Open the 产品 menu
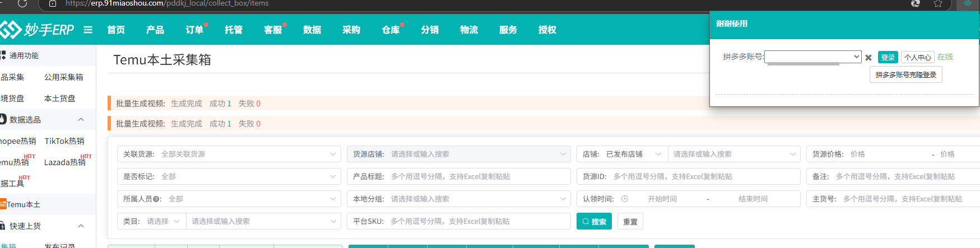Screen dimensions: 980x248 155,30
